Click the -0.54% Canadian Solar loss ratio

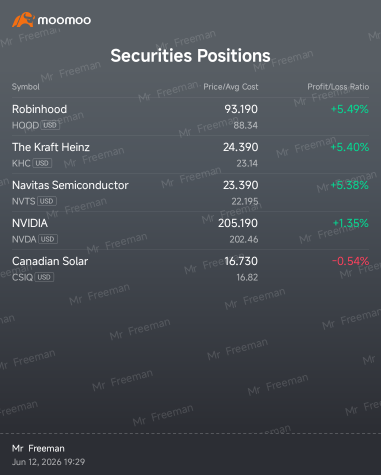350,261
